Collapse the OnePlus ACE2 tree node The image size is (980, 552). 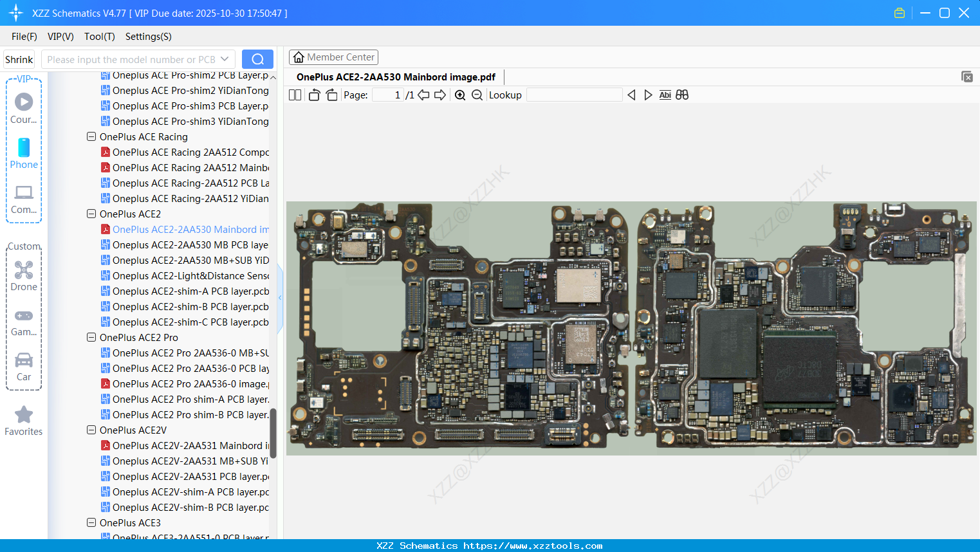tap(91, 214)
